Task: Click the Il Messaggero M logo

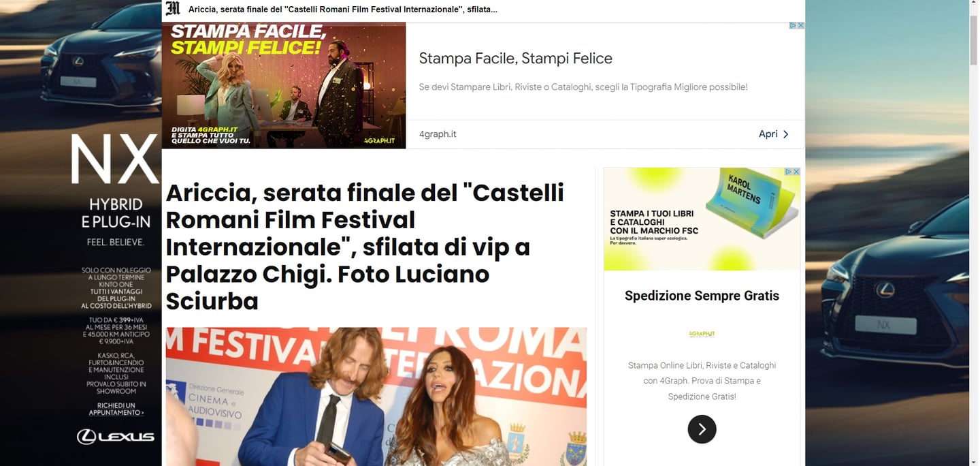Action: [x=173, y=9]
